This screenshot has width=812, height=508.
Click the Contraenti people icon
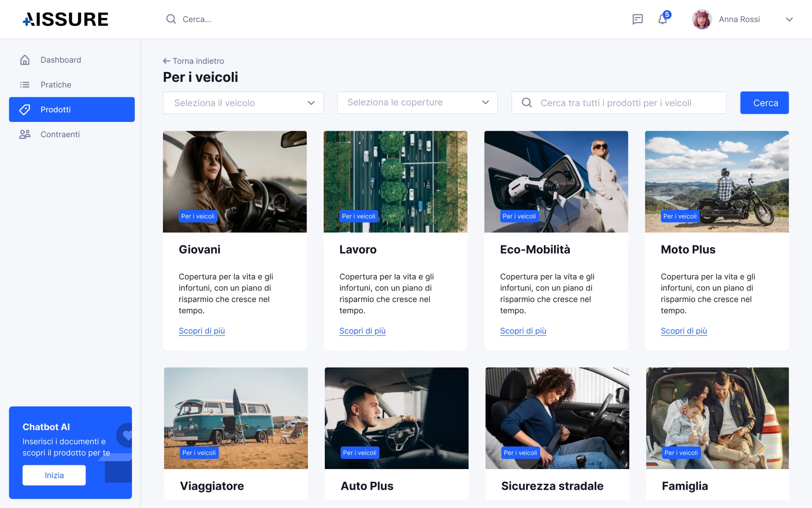point(25,134)
